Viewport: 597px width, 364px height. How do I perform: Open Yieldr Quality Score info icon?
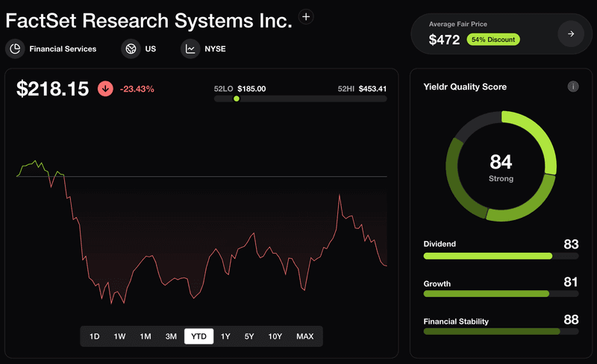click(573, 87)
